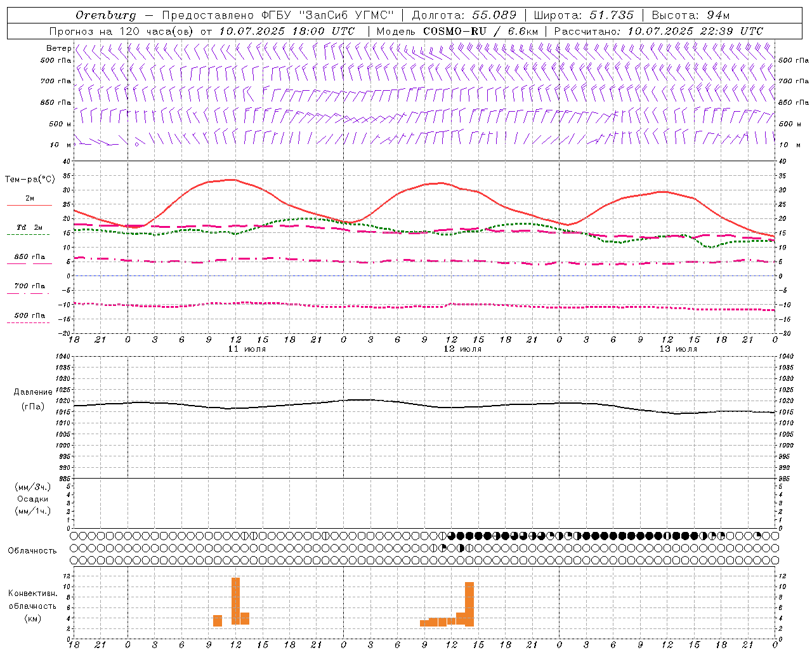Click the dotted pink line sample under legend "500 гПа"
This screenshot has width=812, height=650.
(x=28, y=322)
